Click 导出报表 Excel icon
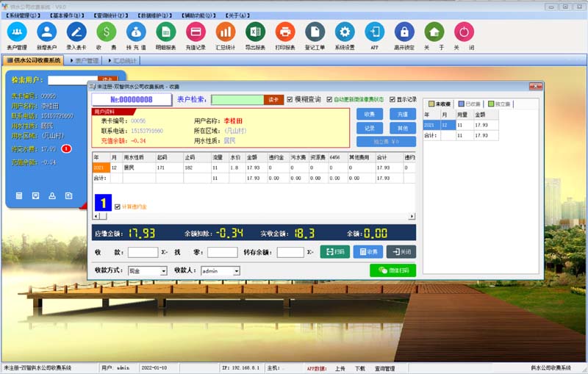Image resolution: width=588 pixels, height=374 pixels. (x=255, y=32)
